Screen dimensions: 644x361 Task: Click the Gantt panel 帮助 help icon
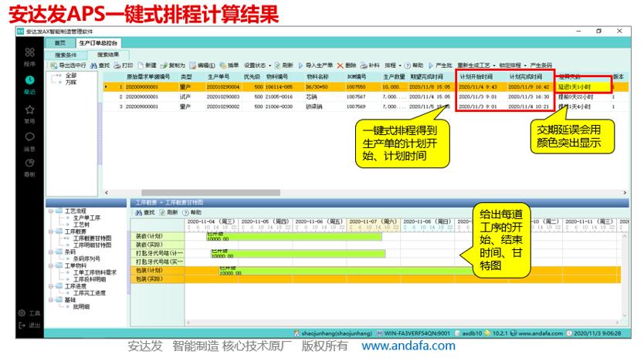click(x=185, y=212)
